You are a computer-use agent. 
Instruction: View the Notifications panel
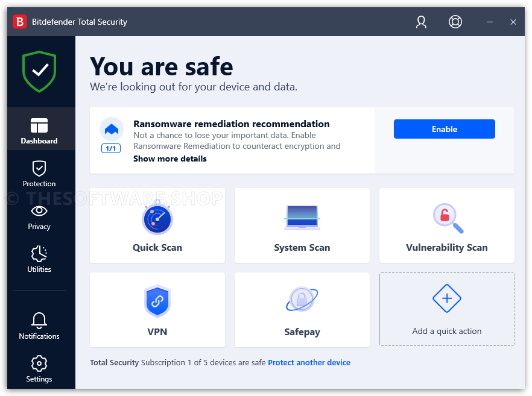pyautogui.click(x=39, y=326)
